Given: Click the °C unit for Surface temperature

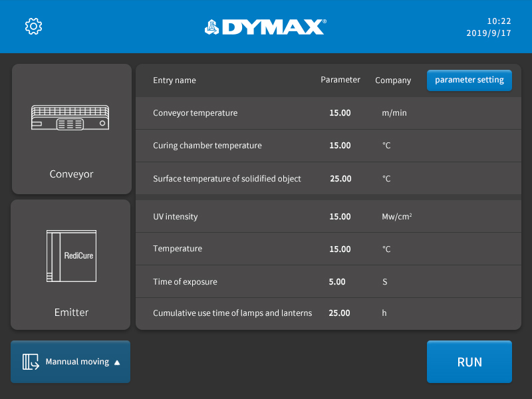Looking at the screenshot, I should click(386, 179).
